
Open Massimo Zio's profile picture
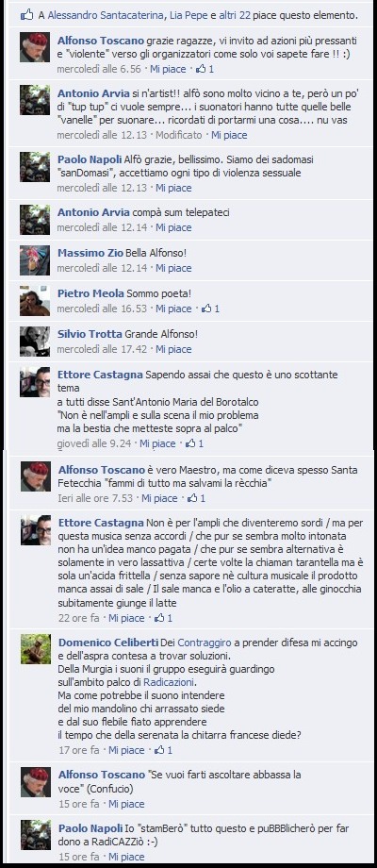pos(35,260)
